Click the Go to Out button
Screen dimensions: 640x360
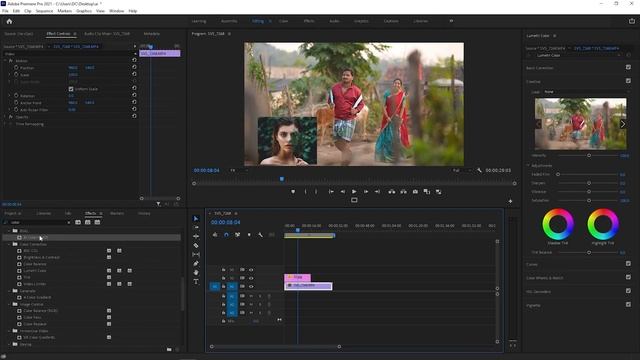pyautogui.click(x=378, y=191)
